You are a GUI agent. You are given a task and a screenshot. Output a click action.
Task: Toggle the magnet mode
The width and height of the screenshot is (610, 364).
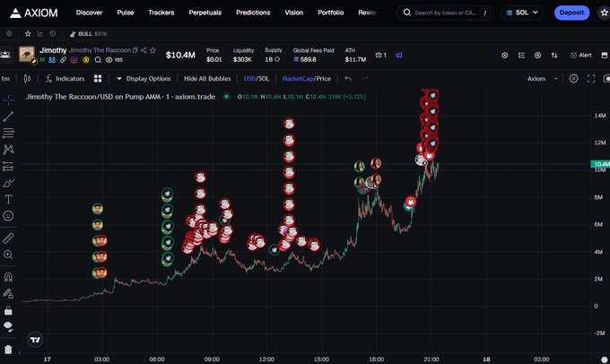tap(8, 277)
